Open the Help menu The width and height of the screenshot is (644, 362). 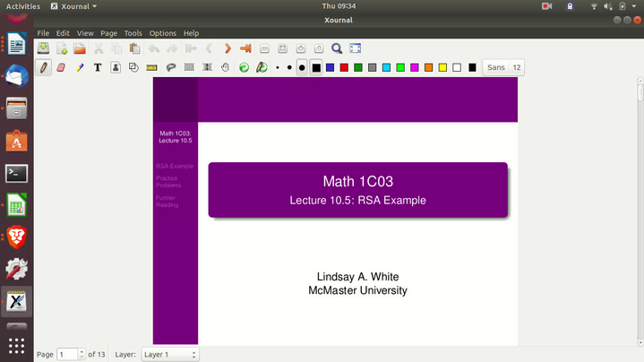click(191, 33)
